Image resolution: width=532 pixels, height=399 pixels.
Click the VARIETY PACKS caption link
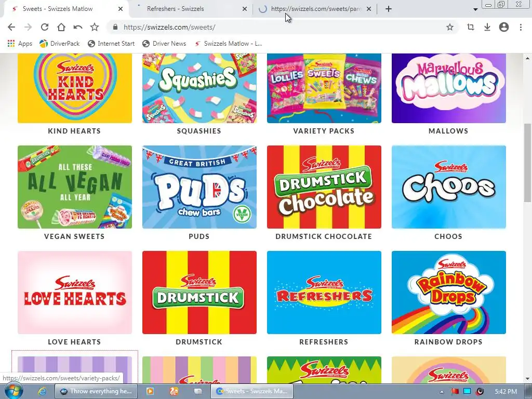(x=324, y=131)
